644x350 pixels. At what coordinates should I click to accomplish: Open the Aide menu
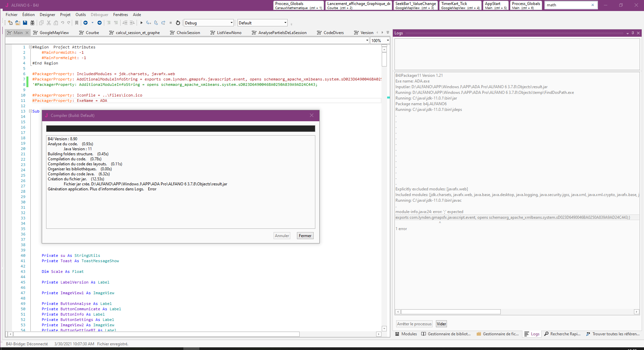(137, 15)
